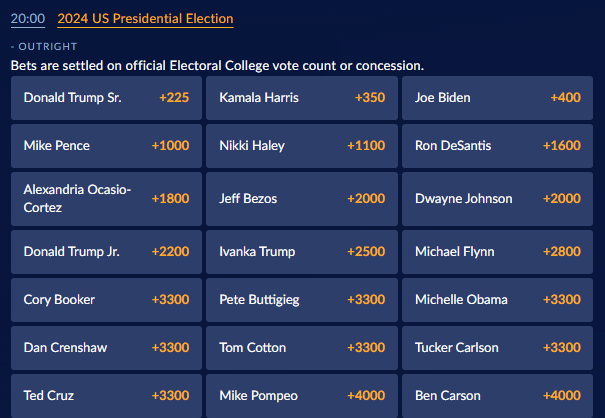
Task: Select the Nikki Haley +1100 option
Action: 301,146
